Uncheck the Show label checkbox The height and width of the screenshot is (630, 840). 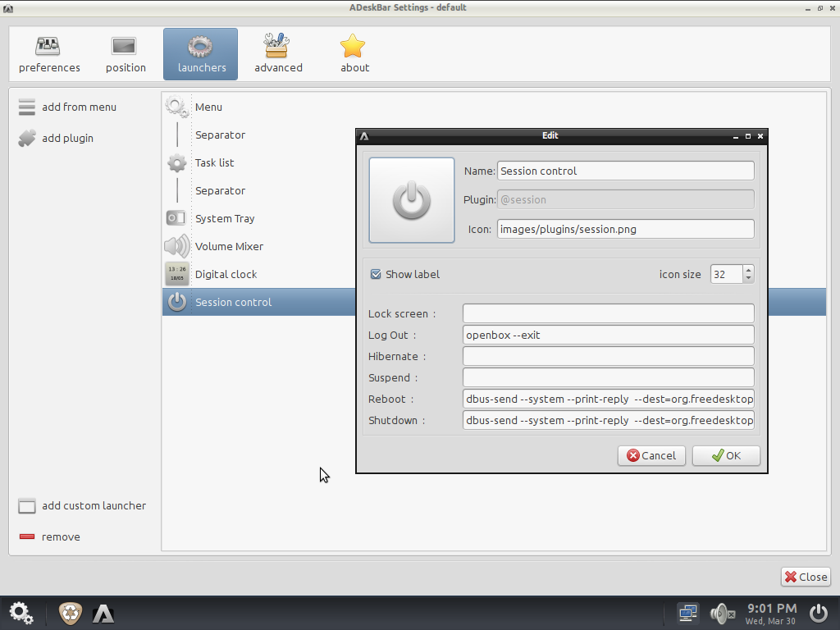[x=376, y=274]
